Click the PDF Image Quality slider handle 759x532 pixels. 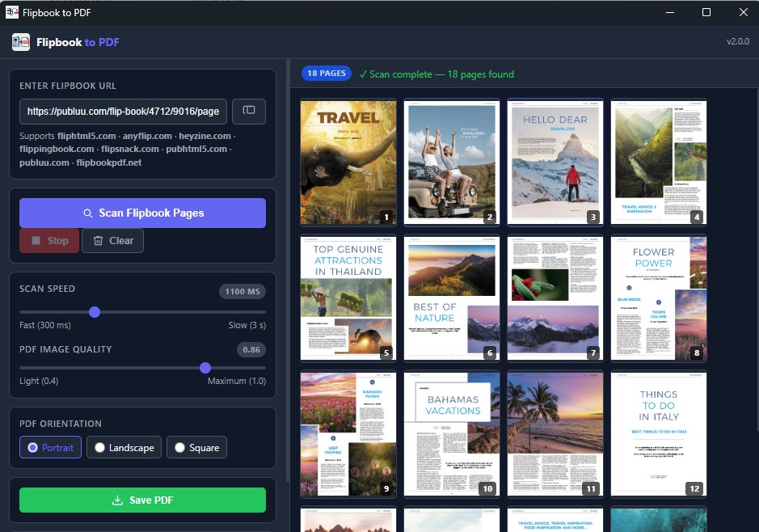tap(205, 368)
